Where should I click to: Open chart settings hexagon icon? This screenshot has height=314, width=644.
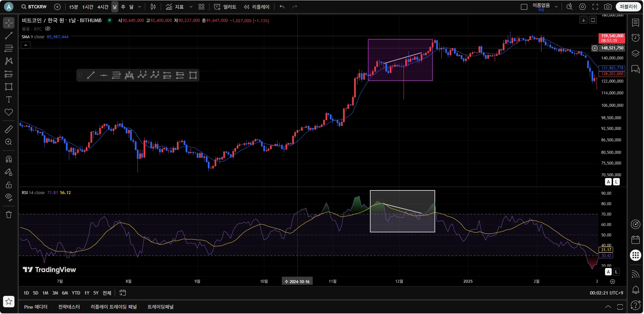[582, 7]
